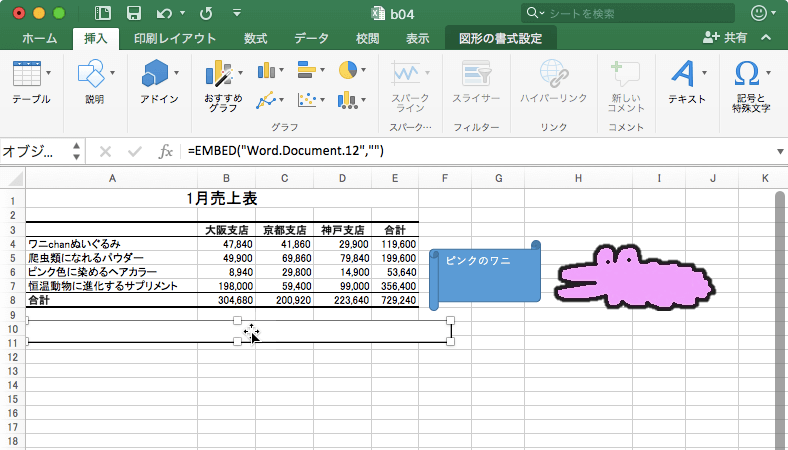Open Quick Access customize dropdown
The width and height of the screenshot is (788, 450).
point(237,13)
